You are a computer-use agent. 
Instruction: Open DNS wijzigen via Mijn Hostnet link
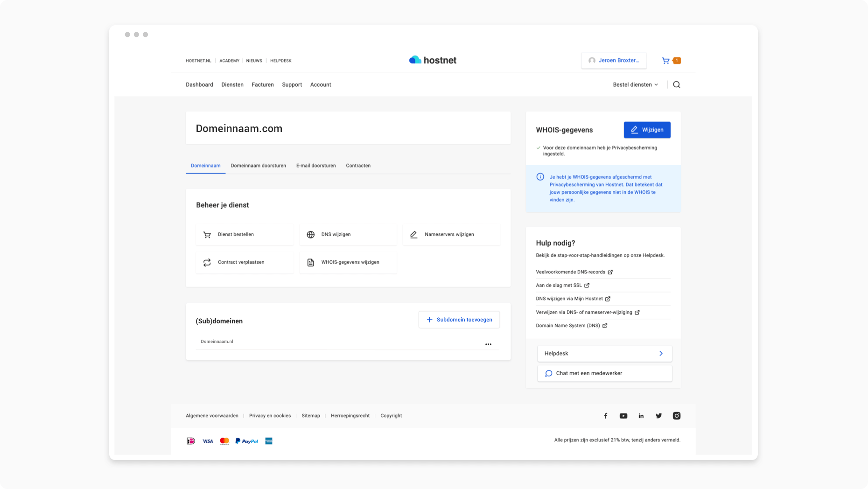569,299
